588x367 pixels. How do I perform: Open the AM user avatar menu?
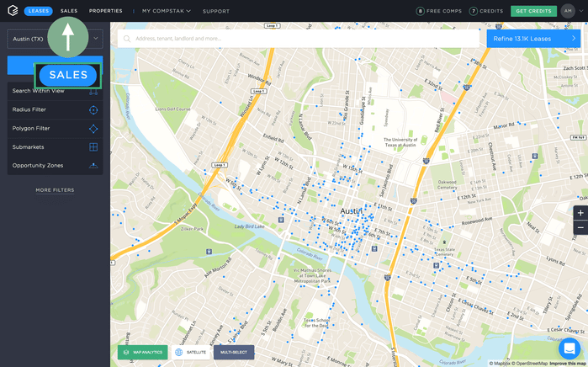(x=568, y=11)
